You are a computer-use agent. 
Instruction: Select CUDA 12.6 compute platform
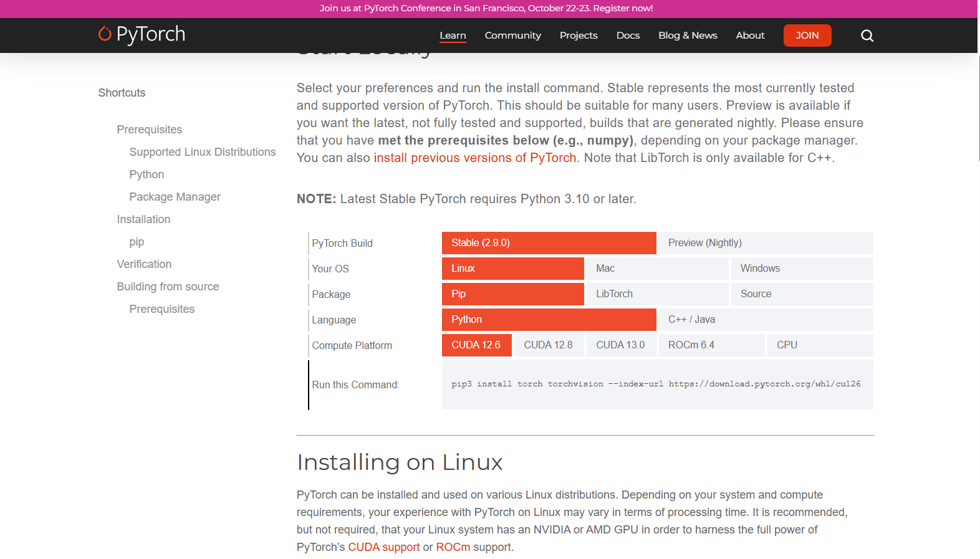point(477,345)
